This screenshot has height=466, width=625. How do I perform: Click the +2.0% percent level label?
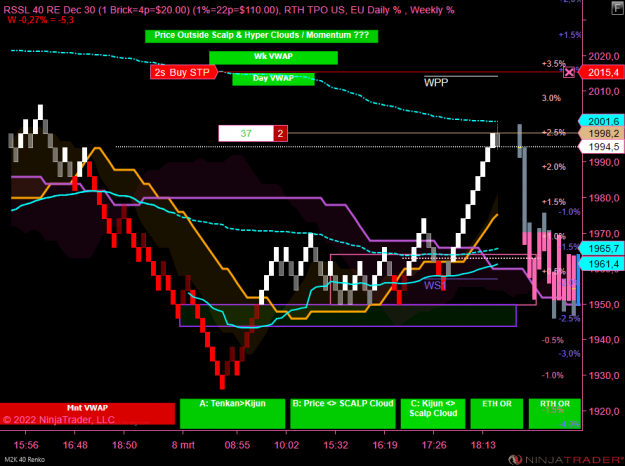pyautogui.click(x=553, y=167)
